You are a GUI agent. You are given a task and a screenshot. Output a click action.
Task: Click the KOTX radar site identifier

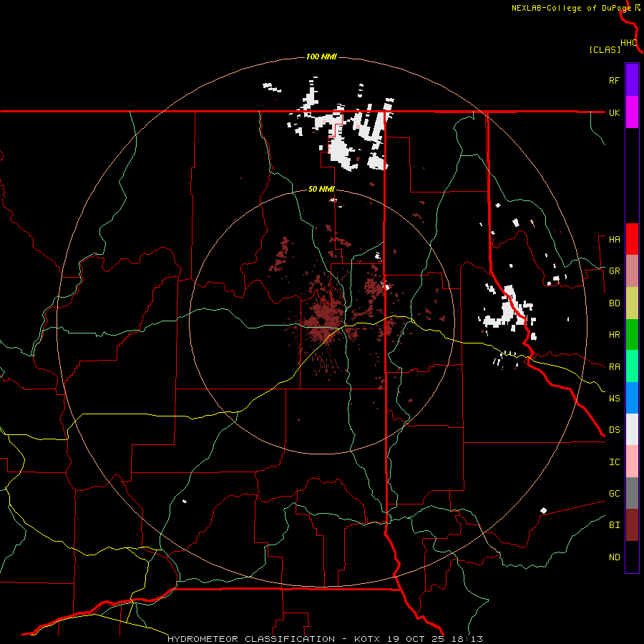coord(369,639)
